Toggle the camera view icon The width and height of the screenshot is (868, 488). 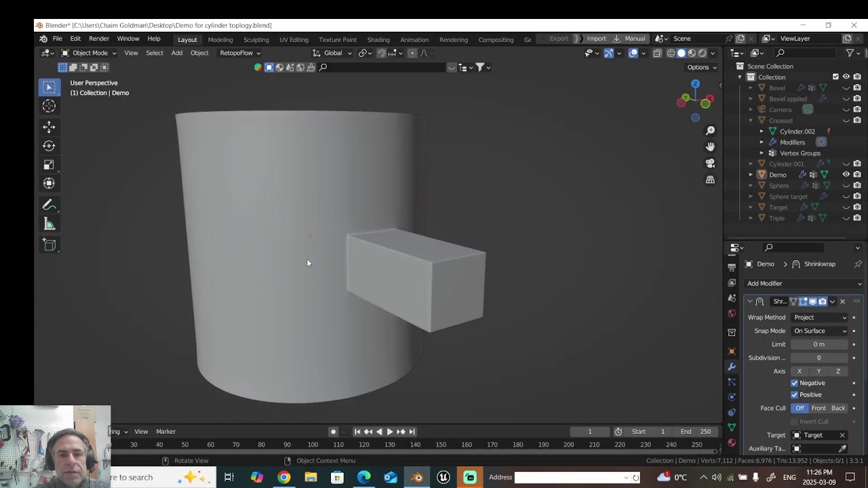point(710,163)
